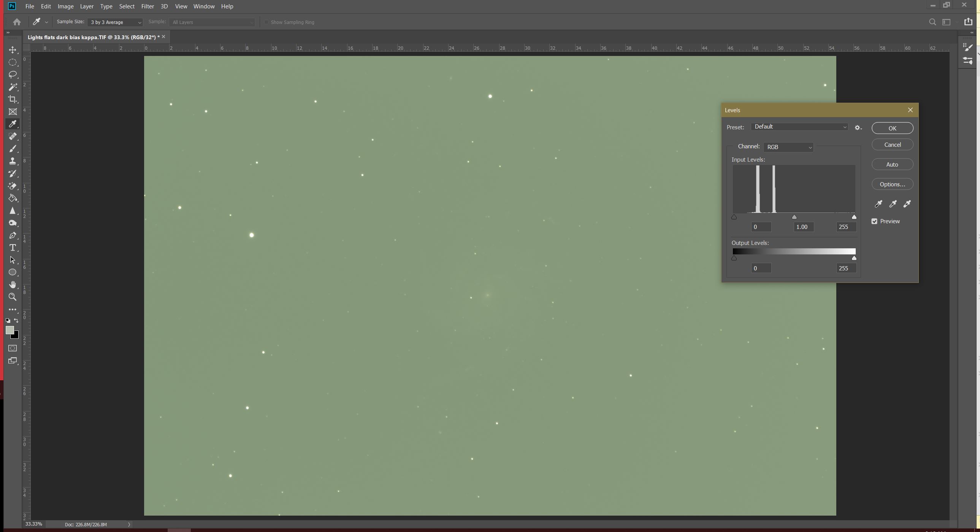The height and width of the screenshot is (532, 980).
Task: Click the Home button in options bar
Action: (17, 22)
